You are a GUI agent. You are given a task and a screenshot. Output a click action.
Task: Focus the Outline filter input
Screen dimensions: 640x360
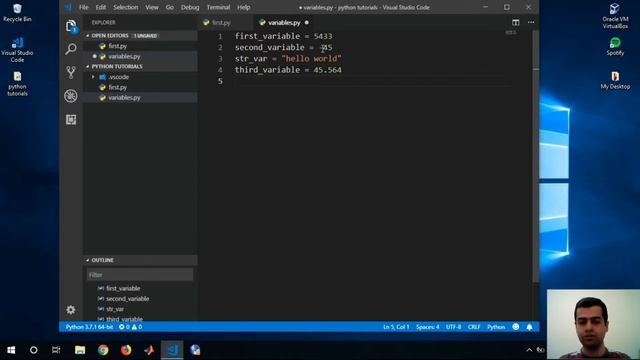[x=140, y=275]
